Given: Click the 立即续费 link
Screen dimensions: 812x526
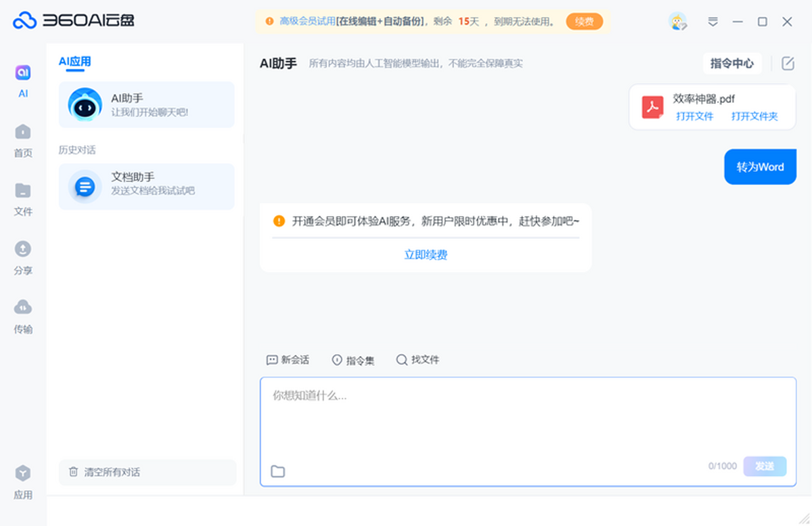Looking at the screenshot, I should tap(426, 255).
